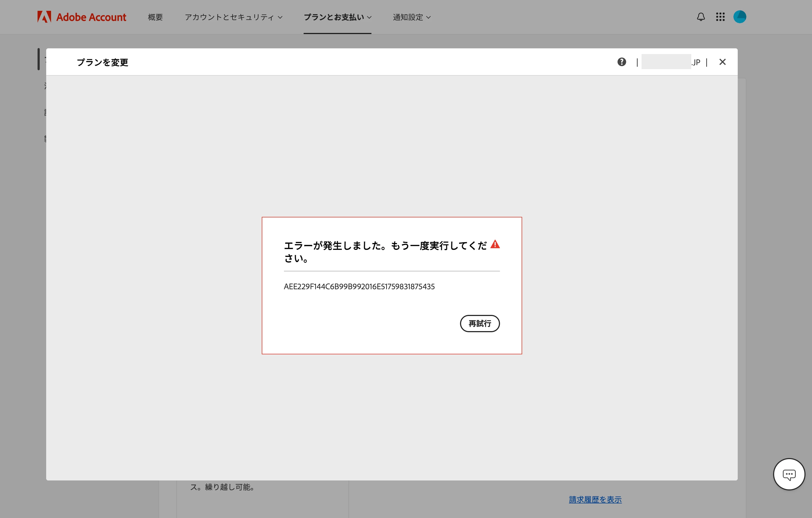This screenshot has height=518, width=812.
Task: Click the error code text
Action: 359,287
